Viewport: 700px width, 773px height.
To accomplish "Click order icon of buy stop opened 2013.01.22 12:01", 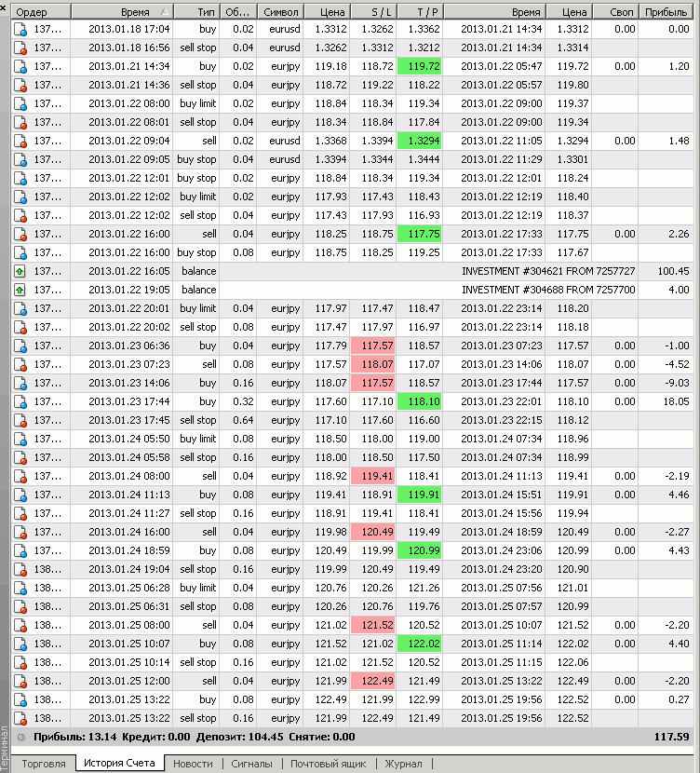I will pos(20,179).
